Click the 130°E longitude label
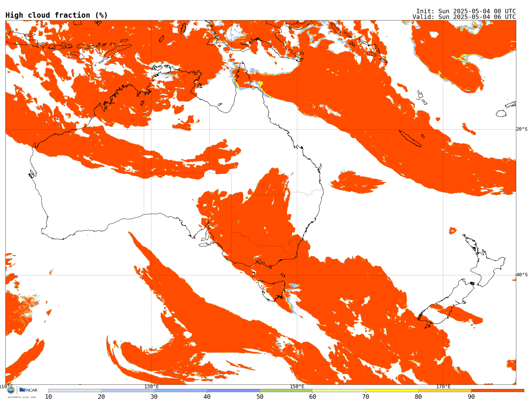532x400 pixels. click(x=151, y=387)
